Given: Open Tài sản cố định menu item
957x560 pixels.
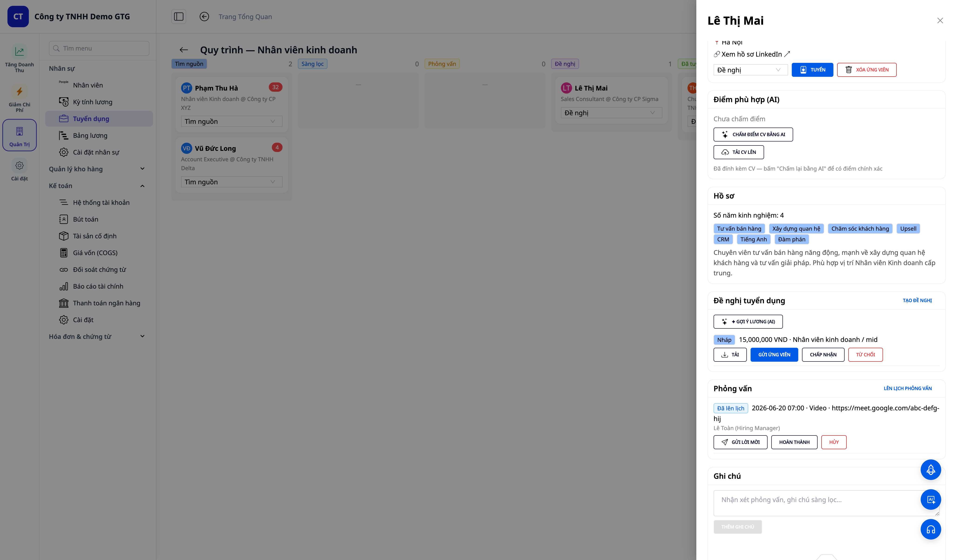Looking at the screenshot, I should 99,236.
